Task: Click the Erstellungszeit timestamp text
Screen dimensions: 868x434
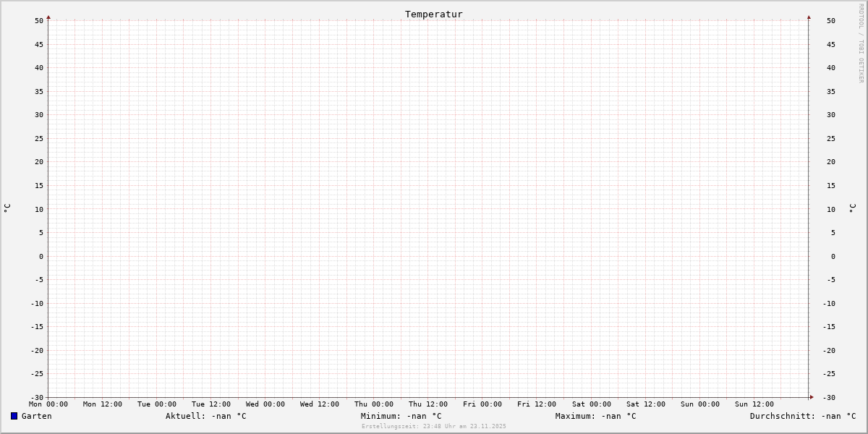Action: coord(434,427)
